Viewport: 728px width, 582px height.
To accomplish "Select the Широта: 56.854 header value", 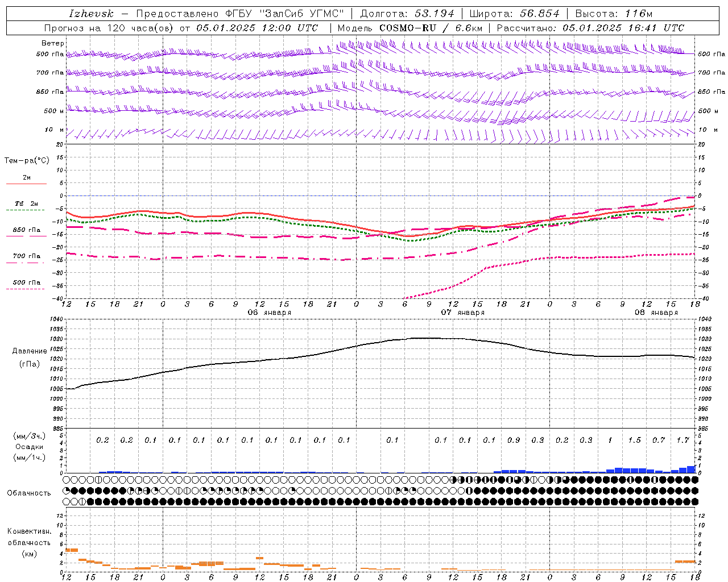I will point(514,14).
